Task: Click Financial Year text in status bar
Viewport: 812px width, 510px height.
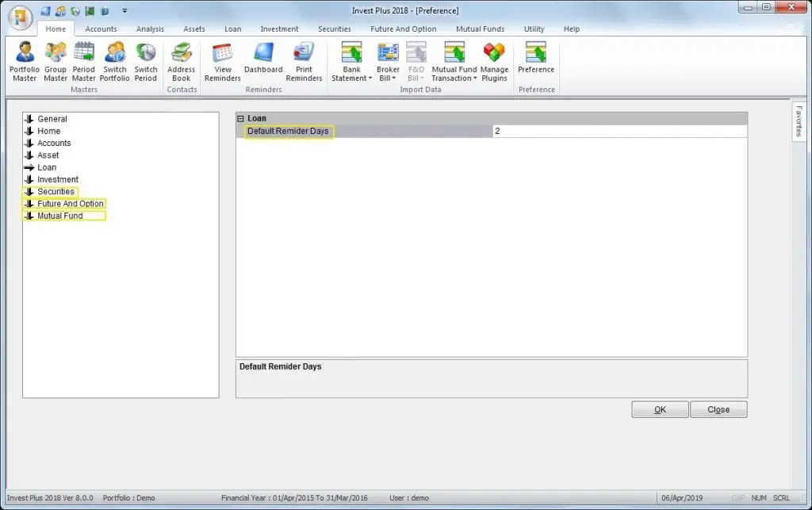Action: 294,497
